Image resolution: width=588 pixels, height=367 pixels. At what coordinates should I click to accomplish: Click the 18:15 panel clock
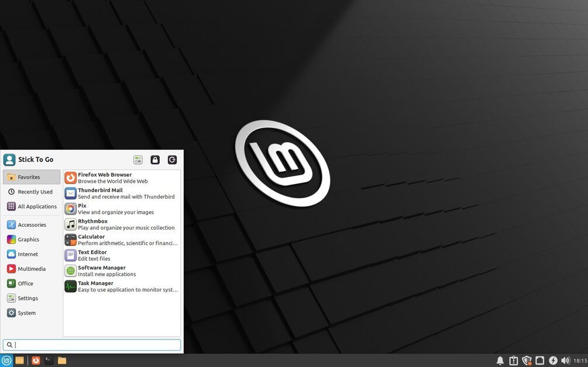click(580, 361)
